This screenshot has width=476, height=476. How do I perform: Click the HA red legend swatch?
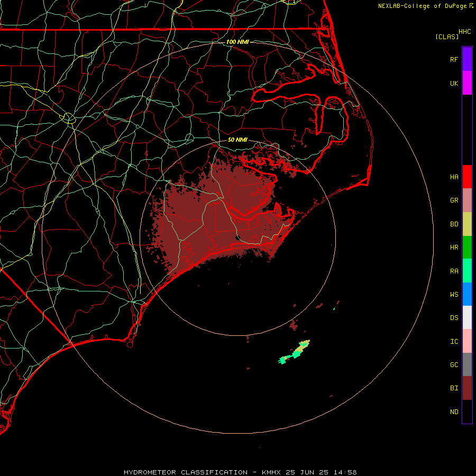coord(467,177)
